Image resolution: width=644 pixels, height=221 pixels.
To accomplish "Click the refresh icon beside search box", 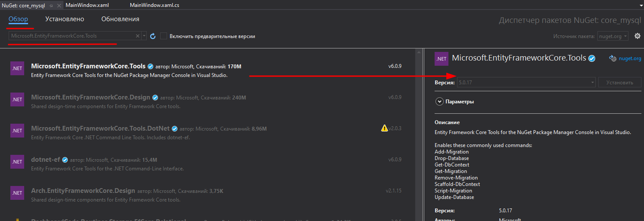I will [153, 36].
